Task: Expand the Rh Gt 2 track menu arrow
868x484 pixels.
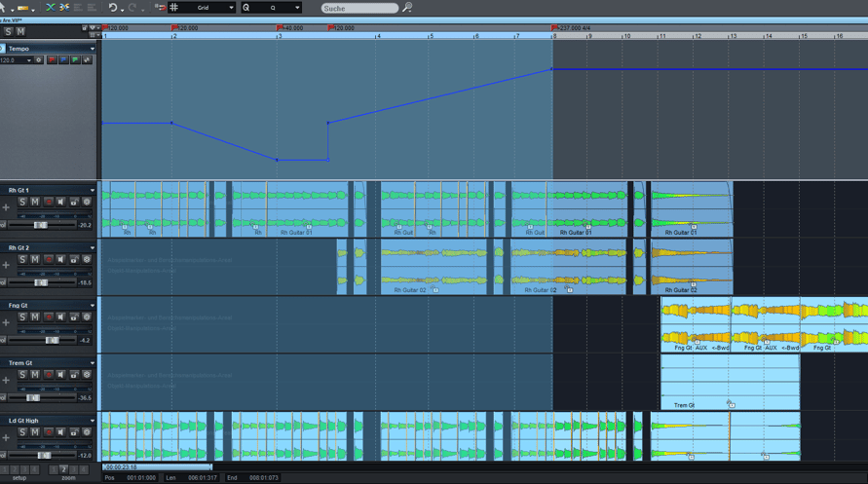Action: pos(92,247)
